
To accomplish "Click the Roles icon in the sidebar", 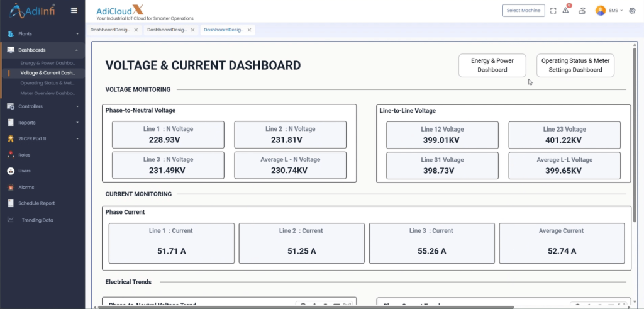I will click(x=11, y=155).
